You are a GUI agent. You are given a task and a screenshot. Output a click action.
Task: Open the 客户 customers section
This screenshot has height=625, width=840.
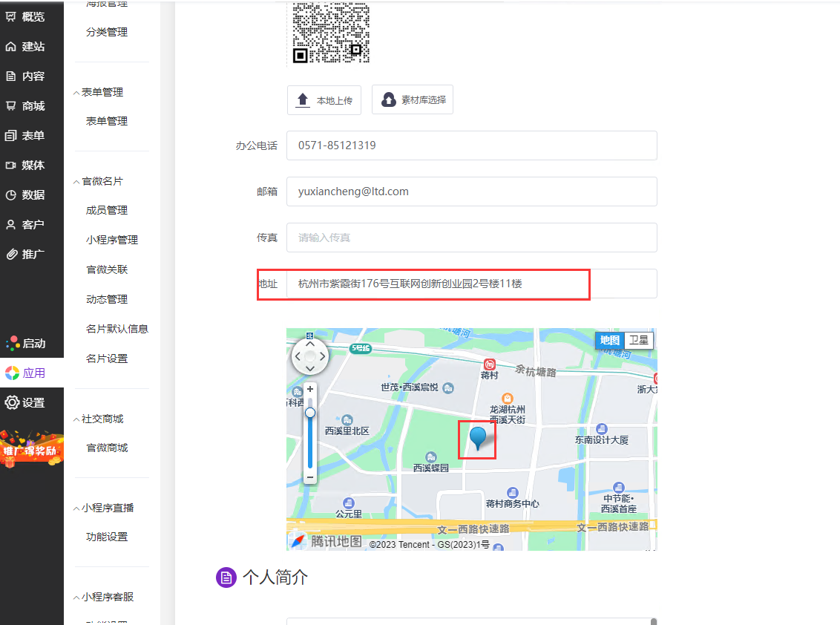[x=25, y=225]
